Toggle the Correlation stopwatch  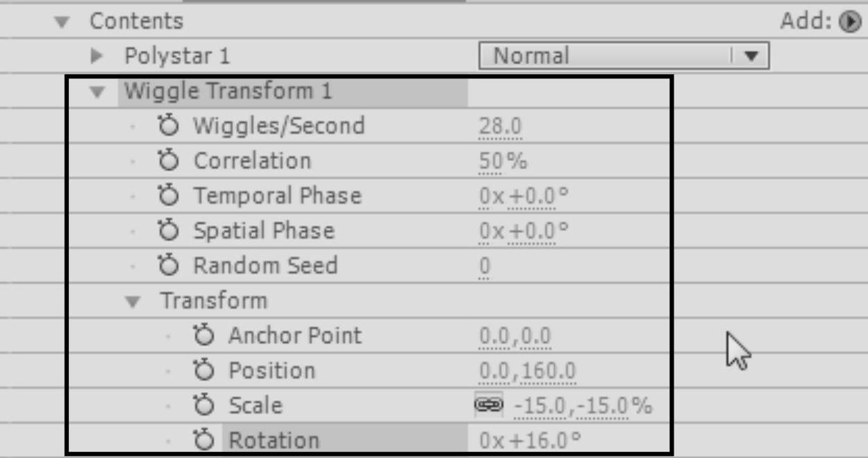tap(168, 161)
